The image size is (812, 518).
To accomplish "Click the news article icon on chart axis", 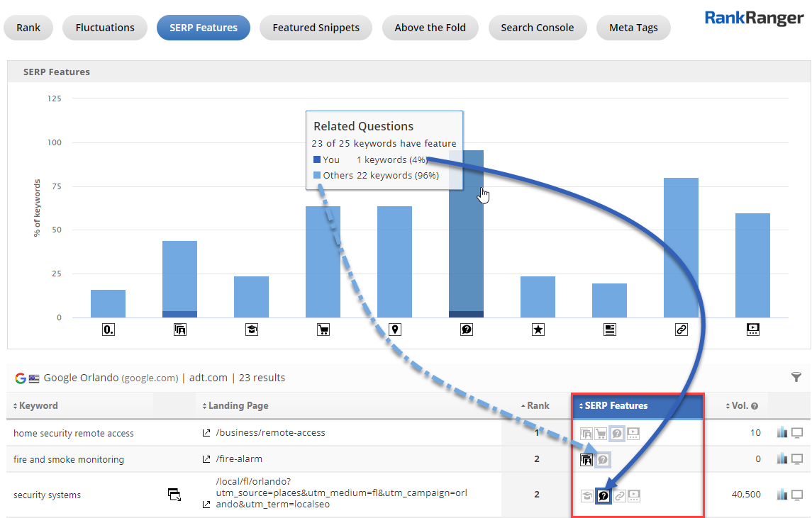I will tap(609, 330).
